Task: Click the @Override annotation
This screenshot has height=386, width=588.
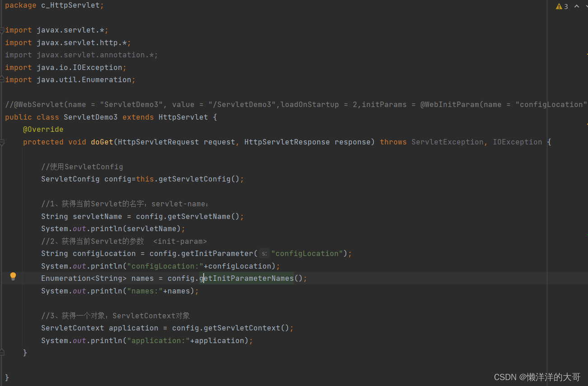Action: click(43, 129)
